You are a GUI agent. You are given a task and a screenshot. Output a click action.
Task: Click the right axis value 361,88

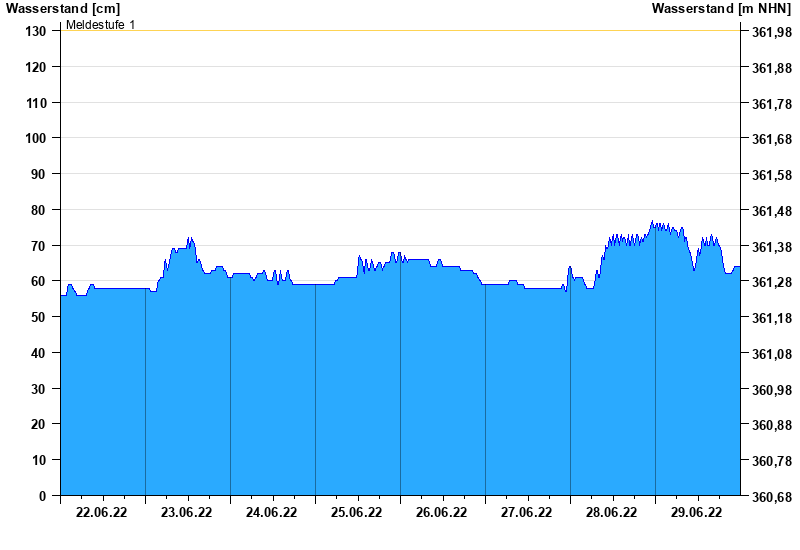click(x=772, y=67)
